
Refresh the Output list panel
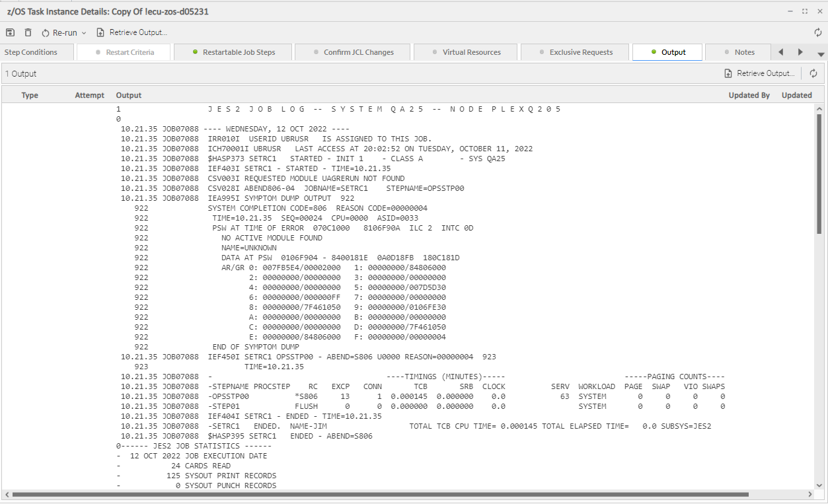tap(813, 74)
